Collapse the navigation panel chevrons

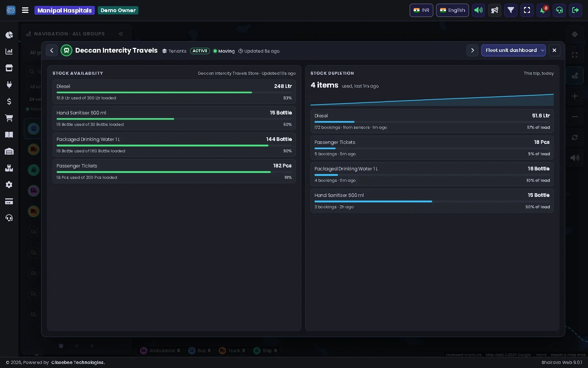(121, 34)
